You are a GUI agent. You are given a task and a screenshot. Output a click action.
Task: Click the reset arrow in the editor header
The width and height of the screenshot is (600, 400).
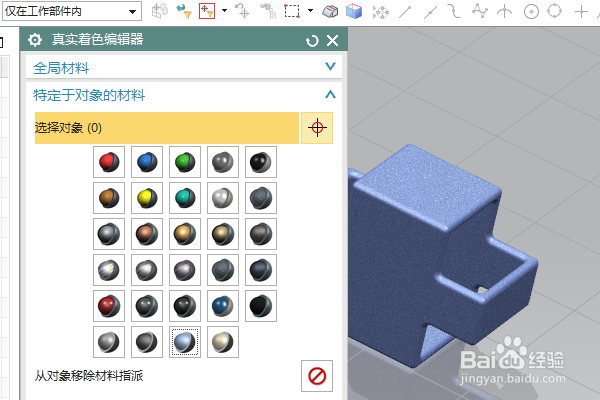point(312,40)
